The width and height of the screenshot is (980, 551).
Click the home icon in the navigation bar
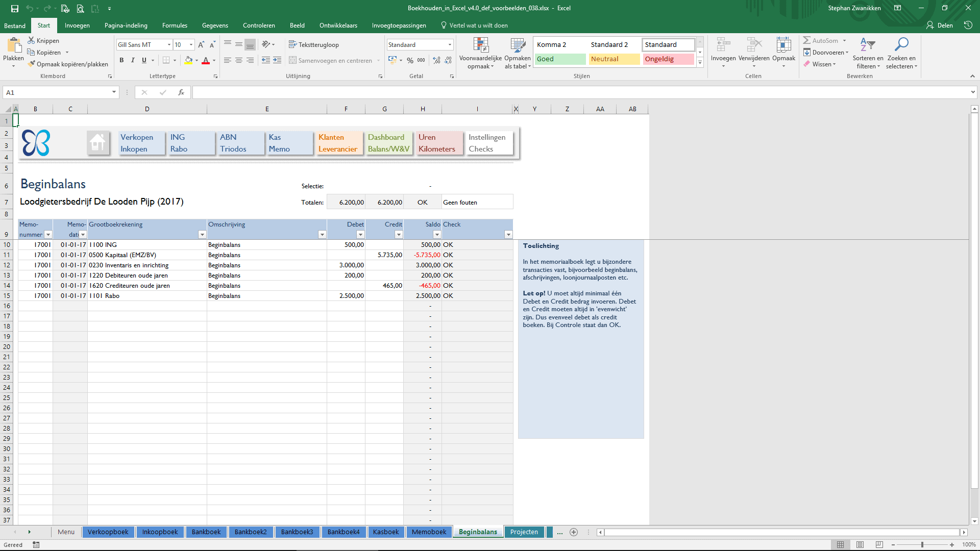point(98,143)
